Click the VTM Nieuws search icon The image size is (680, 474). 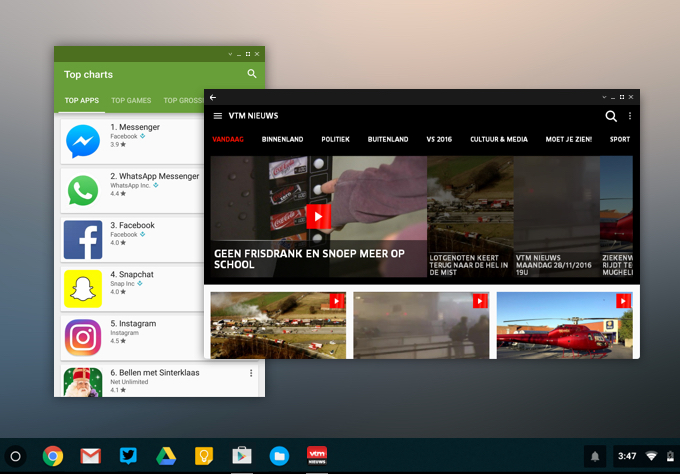(x=611, y=116)
